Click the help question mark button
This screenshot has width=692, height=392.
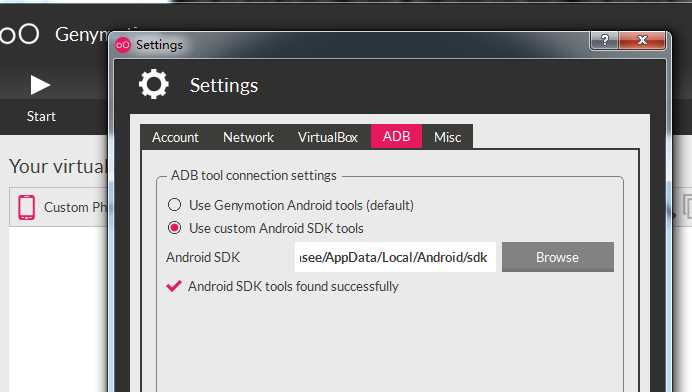click(605, 40)
